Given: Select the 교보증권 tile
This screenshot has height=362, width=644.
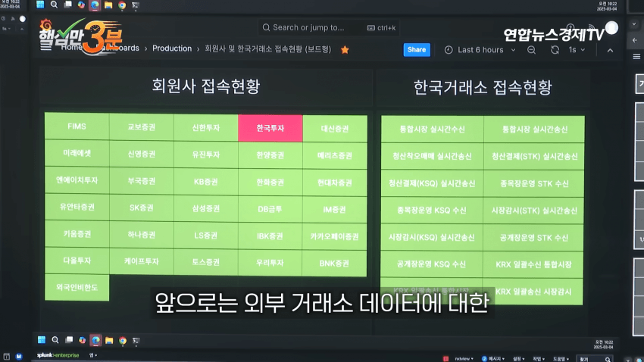Looking at the screenshot, I should [141, 126].
